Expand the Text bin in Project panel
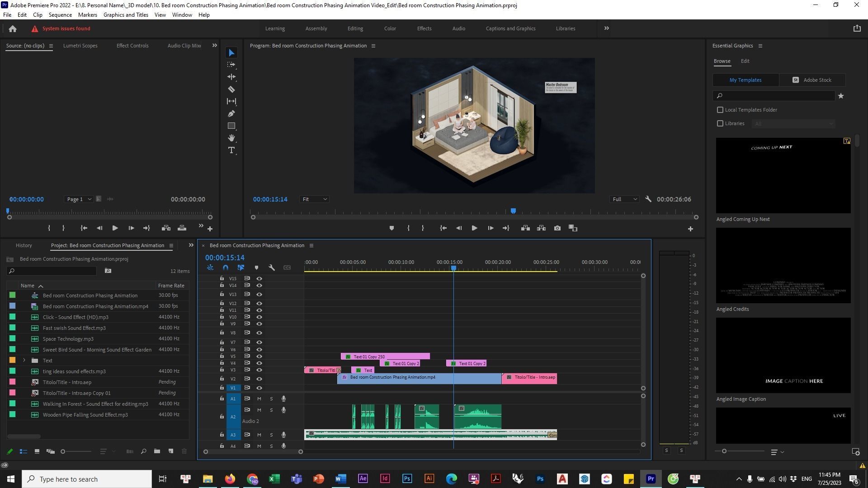868x488 pixels. (24, 360)
